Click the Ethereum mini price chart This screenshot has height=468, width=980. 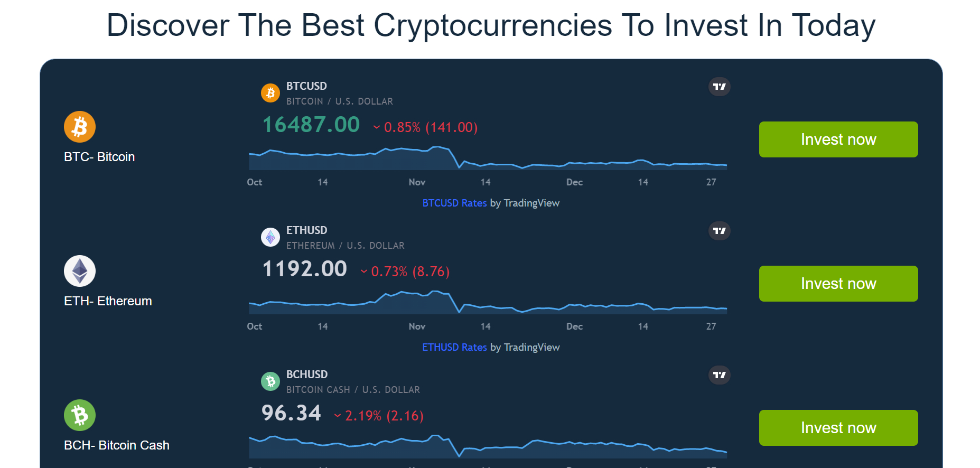coord(488,302)
